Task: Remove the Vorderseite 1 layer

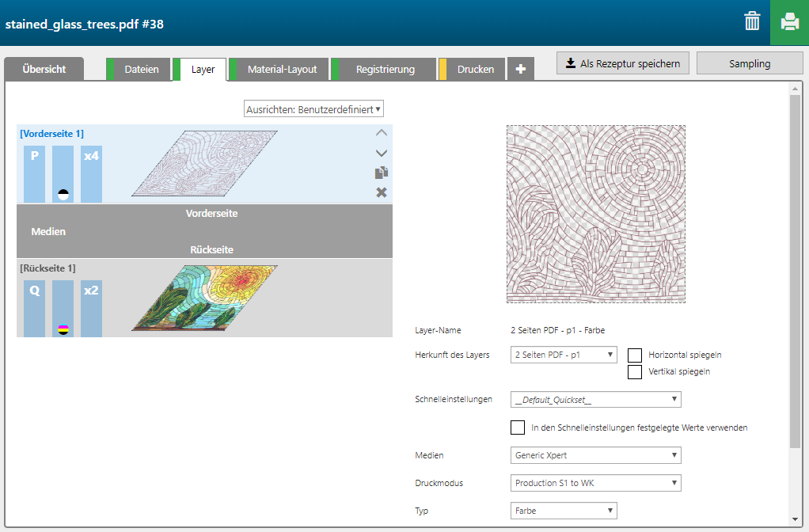Action: coord(382,192)
